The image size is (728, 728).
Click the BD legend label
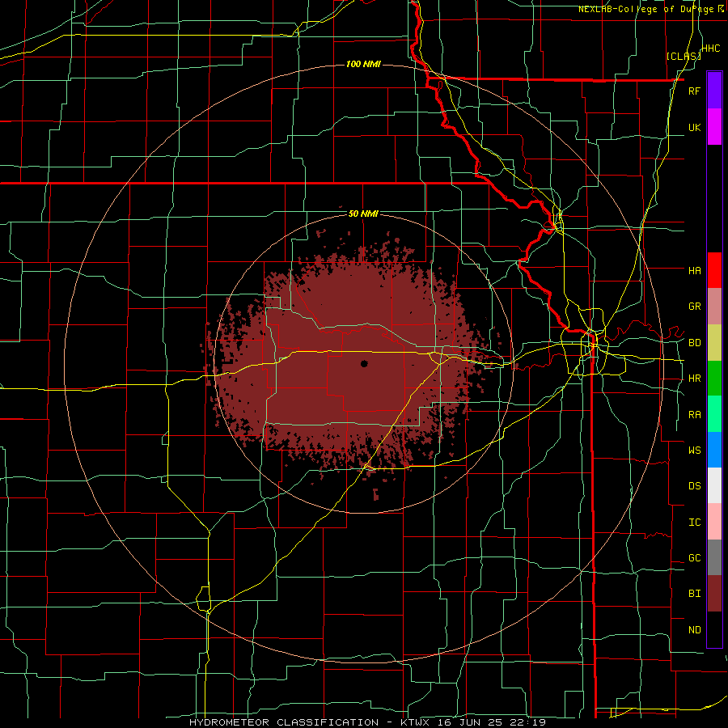(694, 343)
